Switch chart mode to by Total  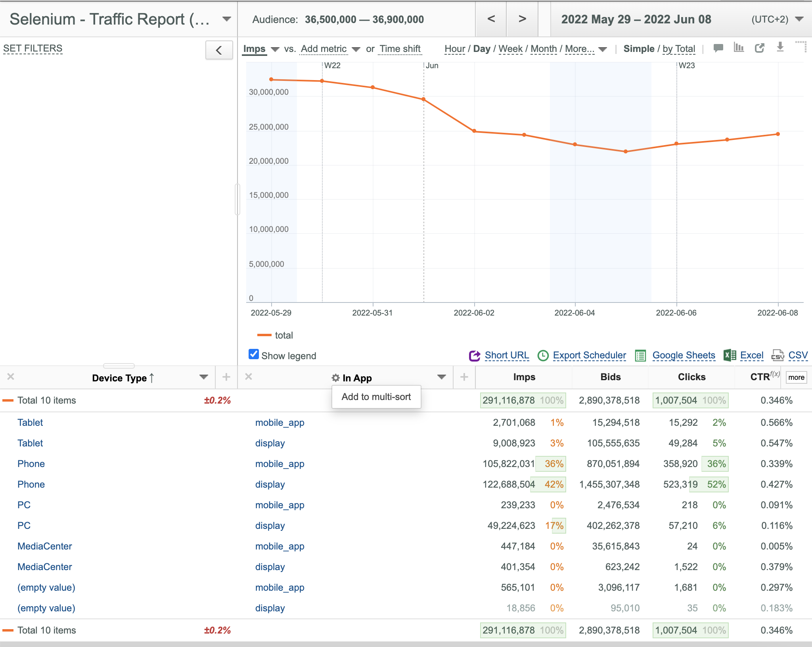pos(679,49)
